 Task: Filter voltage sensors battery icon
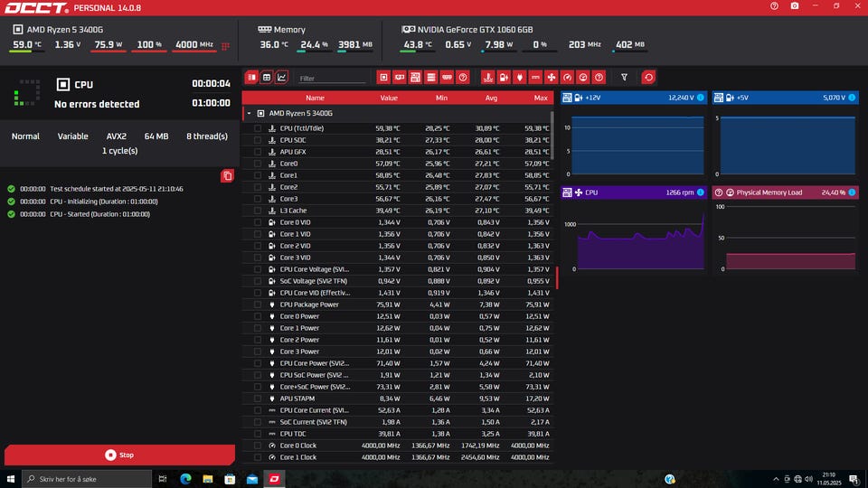click(504, 78)
